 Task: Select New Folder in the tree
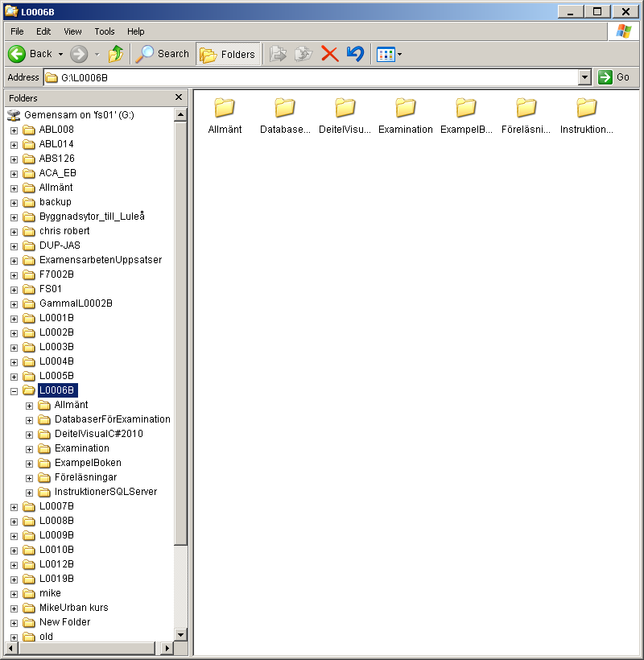65,622
